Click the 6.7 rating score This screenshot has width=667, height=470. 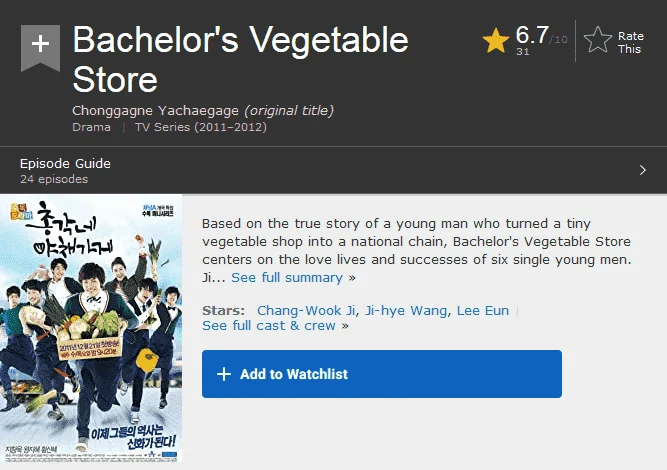532,35
